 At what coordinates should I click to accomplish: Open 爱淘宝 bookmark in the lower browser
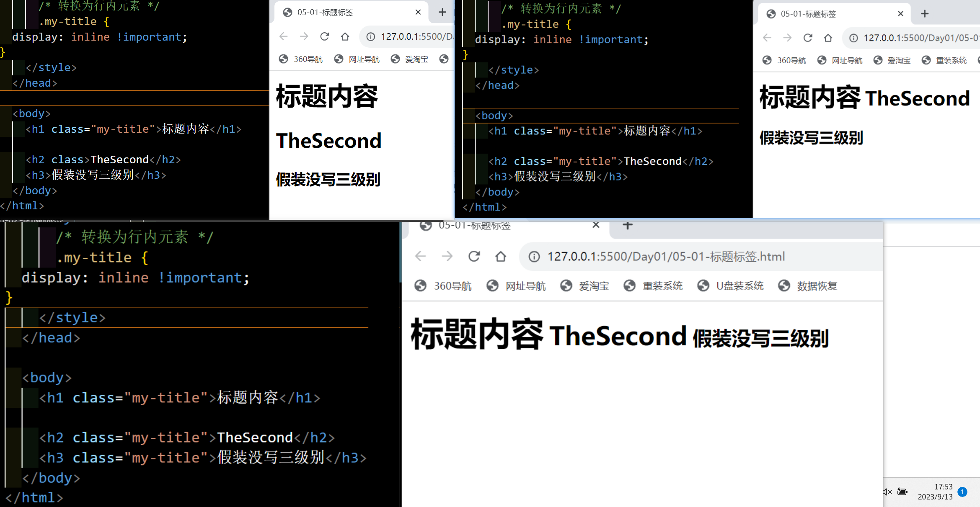585,286
